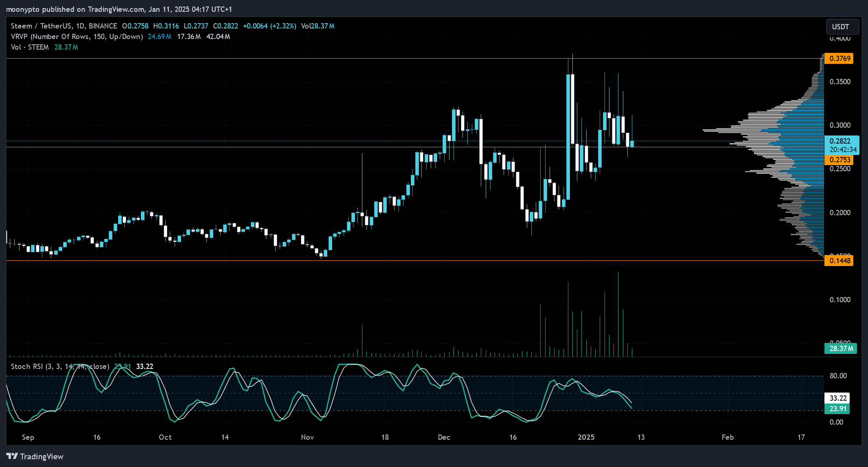Viewport: 868px width, 467px height.
Task: Click the 0.1000 price scale value
Action: pos(840,300)
